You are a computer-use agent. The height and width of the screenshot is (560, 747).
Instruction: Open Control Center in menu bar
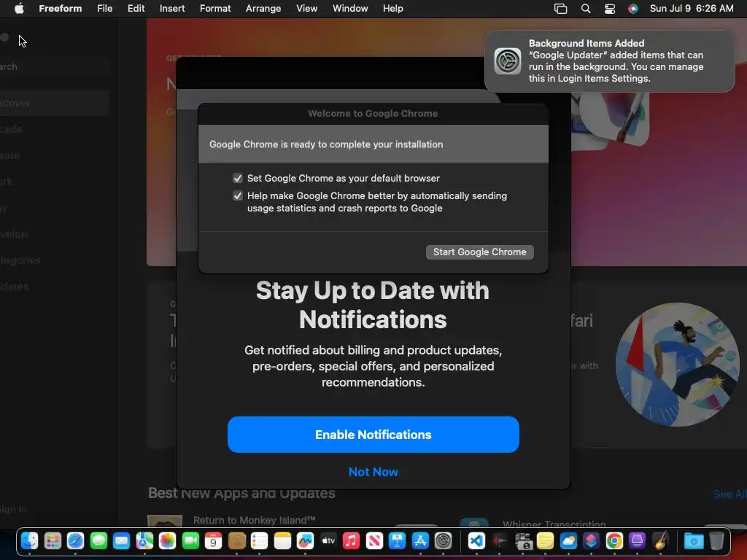point(610,9)
